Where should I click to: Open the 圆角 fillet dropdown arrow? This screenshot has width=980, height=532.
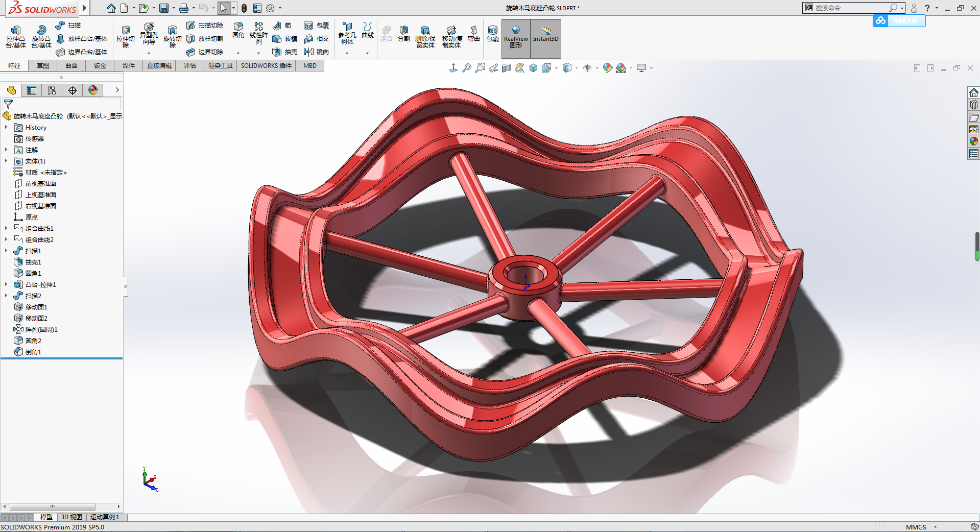tap(238, 53)
